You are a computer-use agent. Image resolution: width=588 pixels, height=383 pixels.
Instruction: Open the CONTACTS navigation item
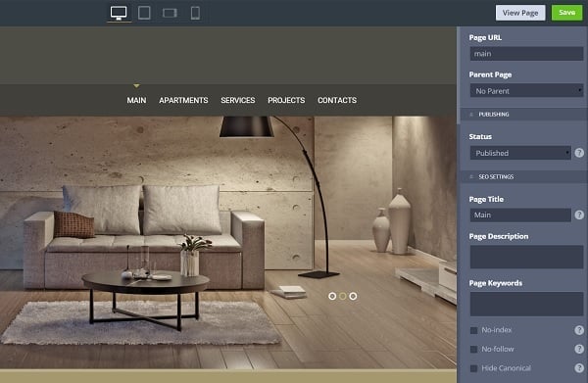(x=337, y=101)
